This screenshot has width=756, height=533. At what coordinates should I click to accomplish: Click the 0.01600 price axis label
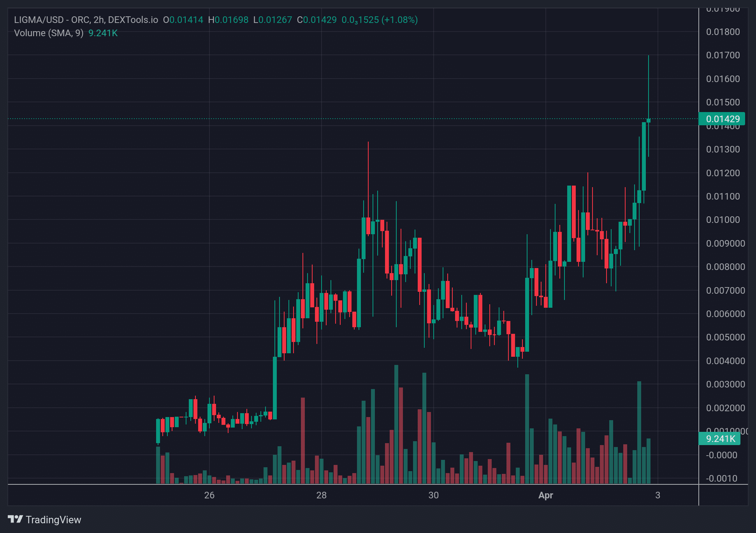[x=723, y=79]
